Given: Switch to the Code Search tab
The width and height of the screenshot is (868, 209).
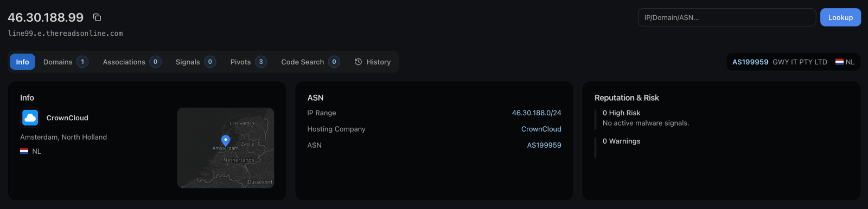Looking at the screenshot, I should tap(310, 62).
